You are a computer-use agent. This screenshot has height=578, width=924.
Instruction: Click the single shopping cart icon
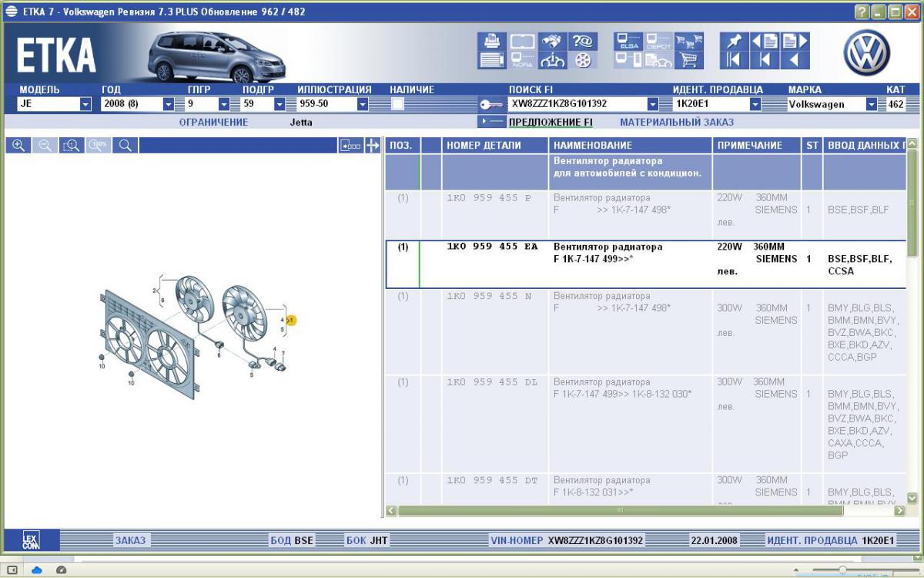click(690, 60)
